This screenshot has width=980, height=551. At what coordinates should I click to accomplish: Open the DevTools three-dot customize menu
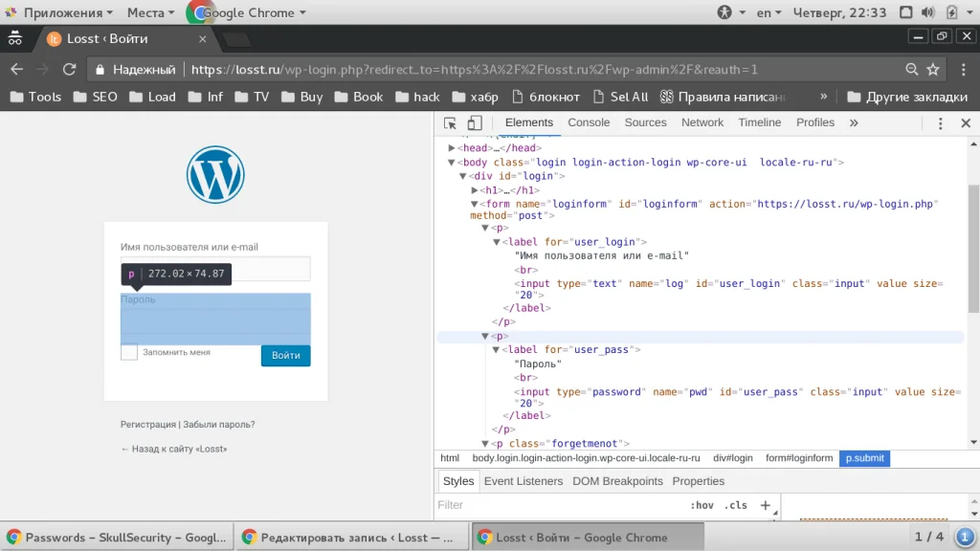[x=941, y=123]
